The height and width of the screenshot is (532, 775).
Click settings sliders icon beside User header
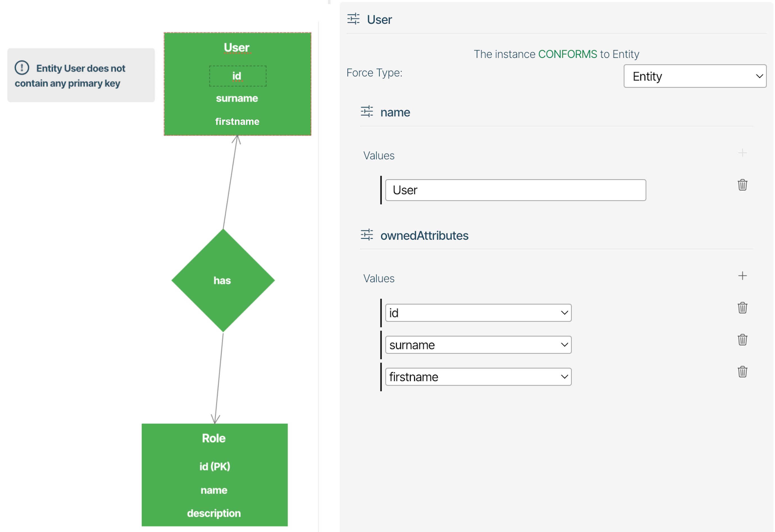tap(354, 19)
